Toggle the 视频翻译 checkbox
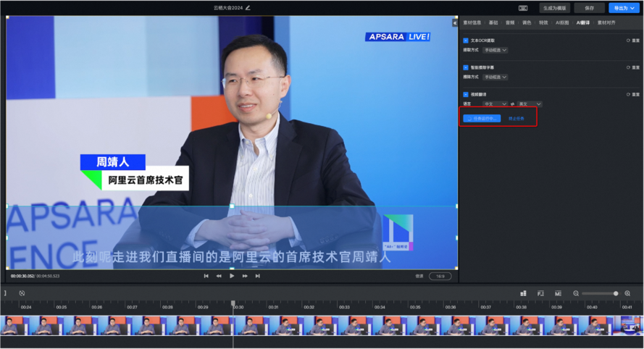644x349 pixels. click(466, 94)
